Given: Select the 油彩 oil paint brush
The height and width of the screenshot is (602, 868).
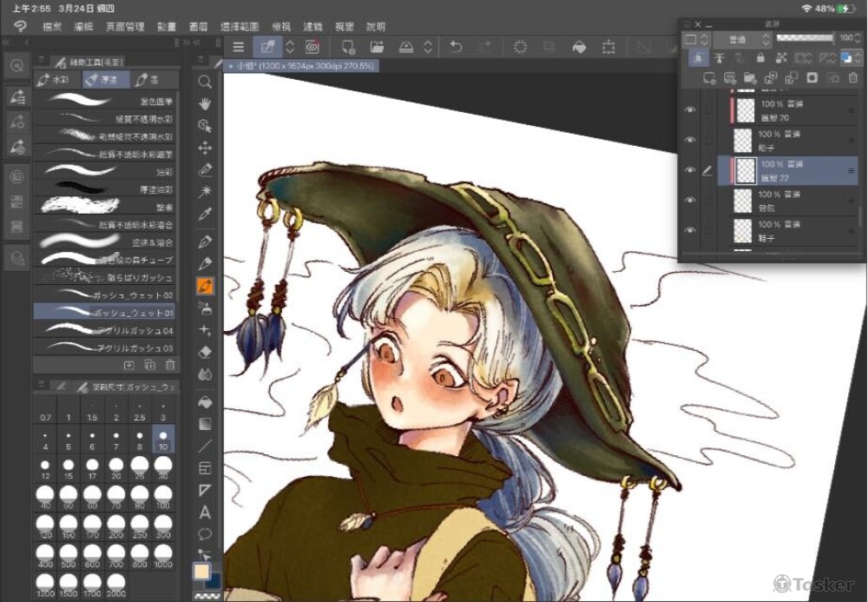Looking at the screenshot, I should click(104, 171).
